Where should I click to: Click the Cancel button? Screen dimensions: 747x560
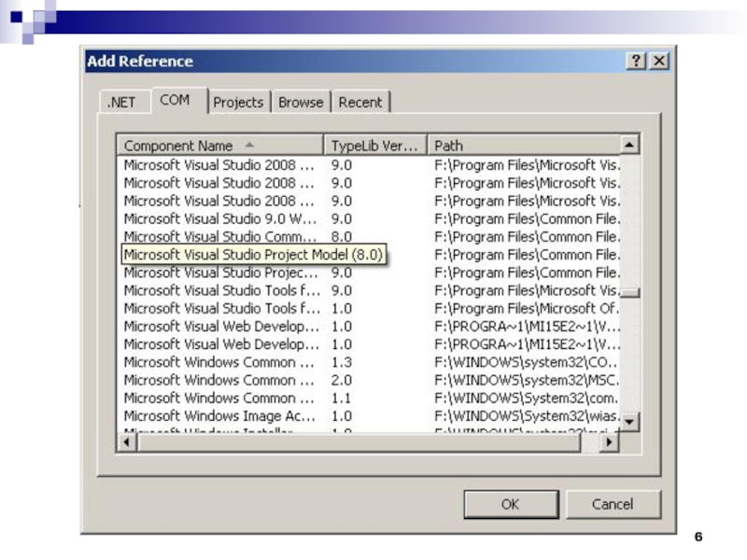coord(613,504)
